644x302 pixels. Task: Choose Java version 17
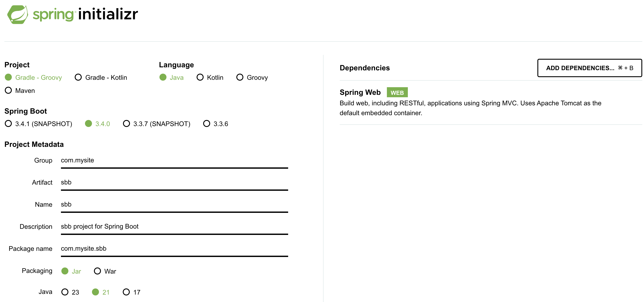pyautogui.click(x=132, y=292)
